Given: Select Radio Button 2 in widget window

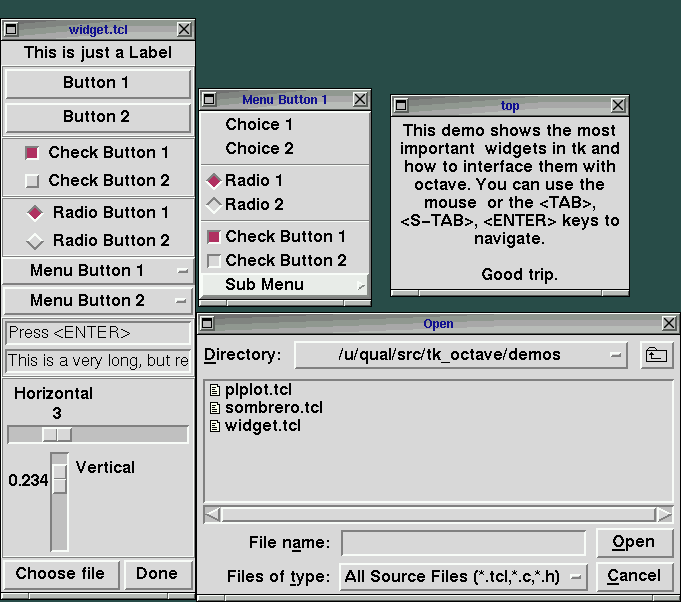Looking at the screenshot, I should click(34, 241).
